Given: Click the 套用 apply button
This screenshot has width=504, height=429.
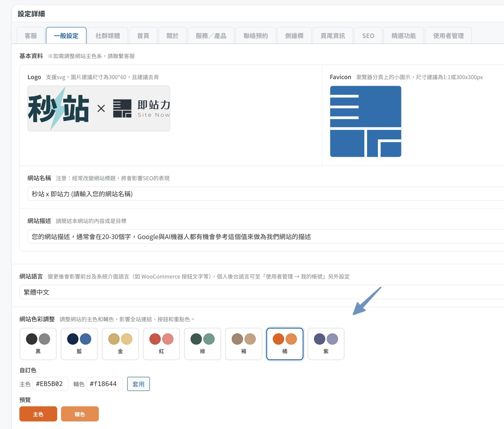Looking at the screenshot, I should [x=138, y=384].
